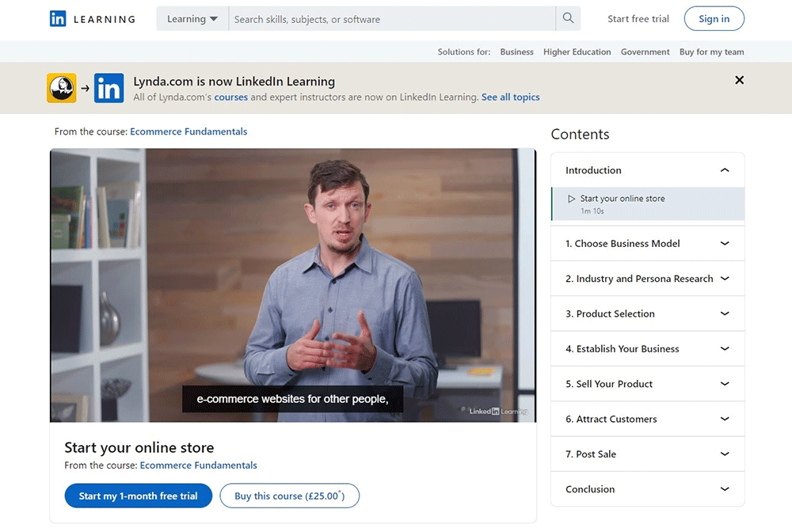The height and width of the screenshot is (532, 792).
Task: Open the Business solutions link
Action: (516, 52)
